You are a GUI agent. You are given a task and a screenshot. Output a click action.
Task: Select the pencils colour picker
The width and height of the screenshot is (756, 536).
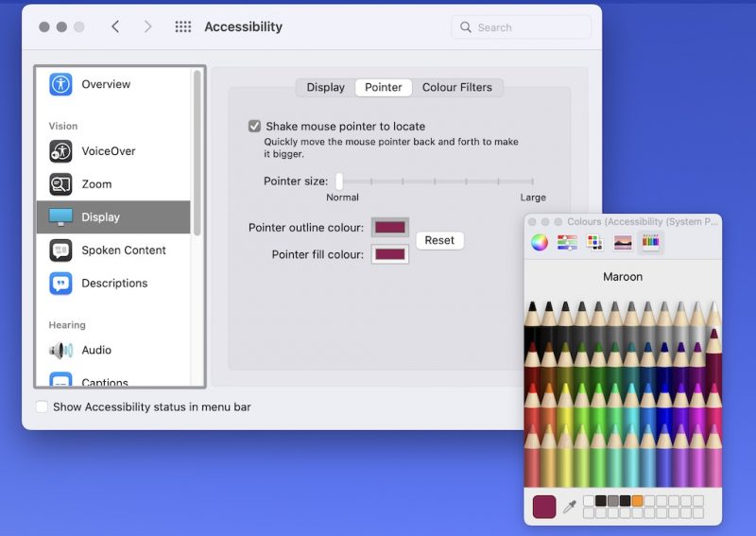[650, 242]
